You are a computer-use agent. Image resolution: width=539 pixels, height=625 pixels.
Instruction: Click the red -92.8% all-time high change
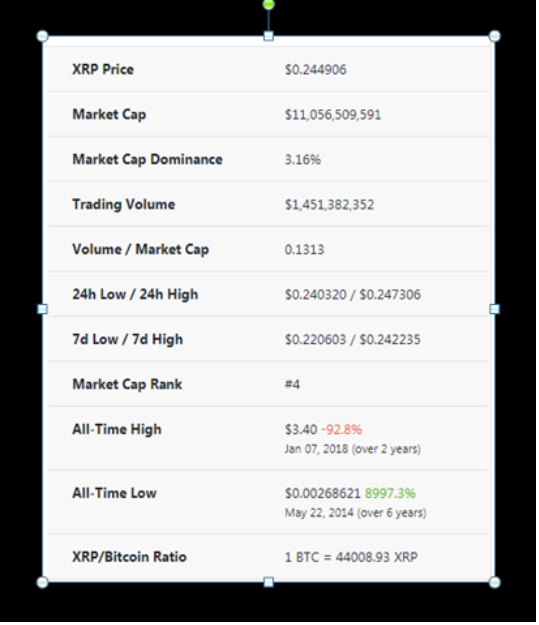coord(342,430)
